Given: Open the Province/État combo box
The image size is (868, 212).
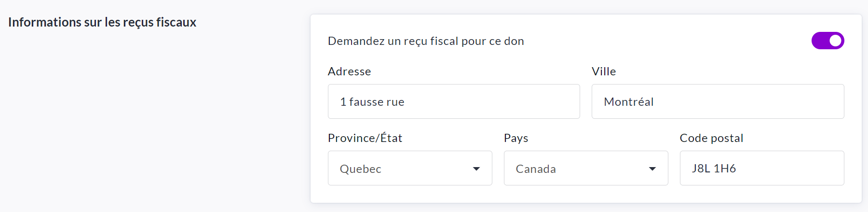Looking at the screenshot, I should click(x=410, y=168).
